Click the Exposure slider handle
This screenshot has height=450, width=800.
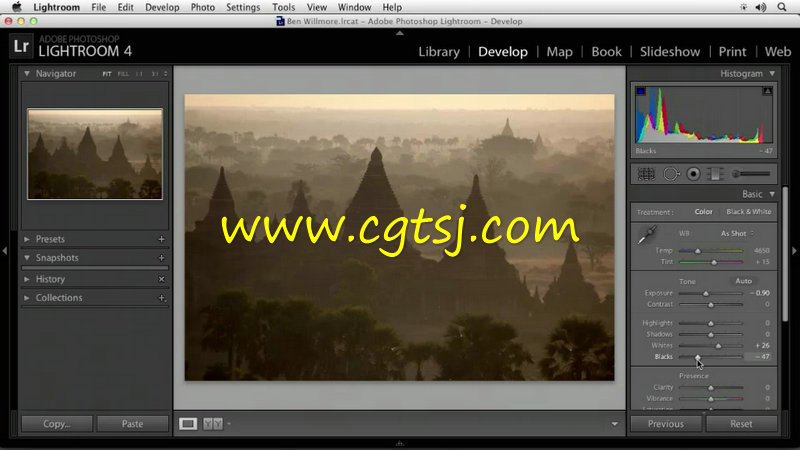(706, 294)
